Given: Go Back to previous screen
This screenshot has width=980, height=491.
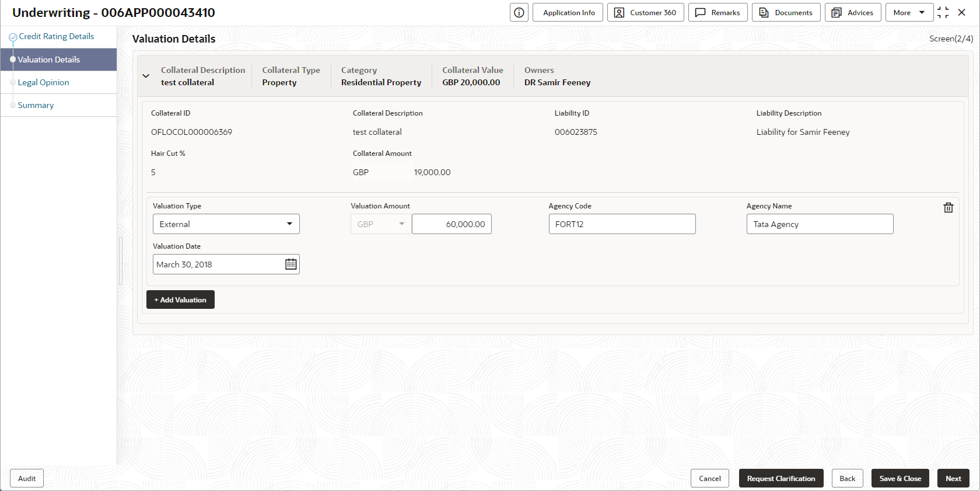Looking at the screenshot, I should [847, 478].
